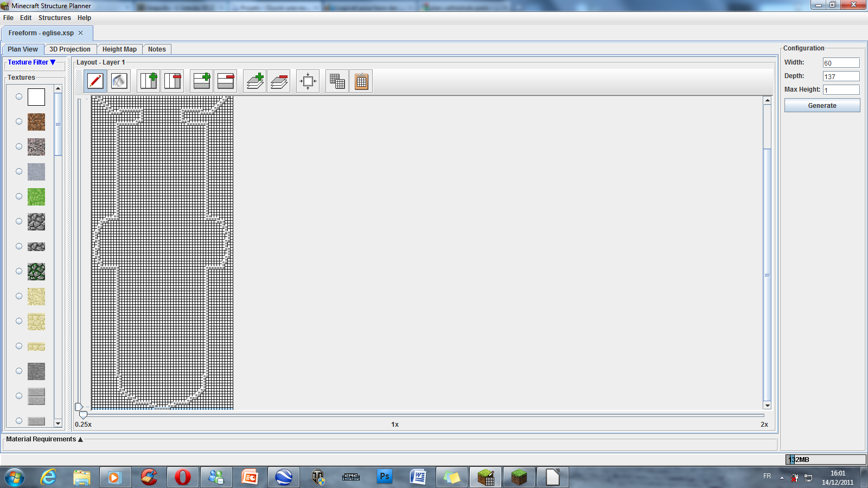868x488 pixels.
Task: Add a new layer with the layers-plus icon
Action: 255,81
